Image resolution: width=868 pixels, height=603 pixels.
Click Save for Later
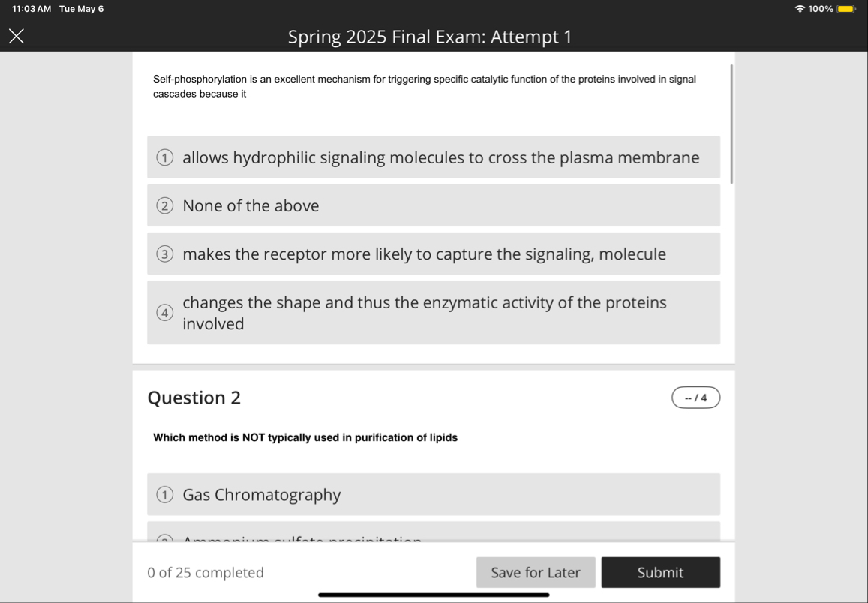point(536,572)
